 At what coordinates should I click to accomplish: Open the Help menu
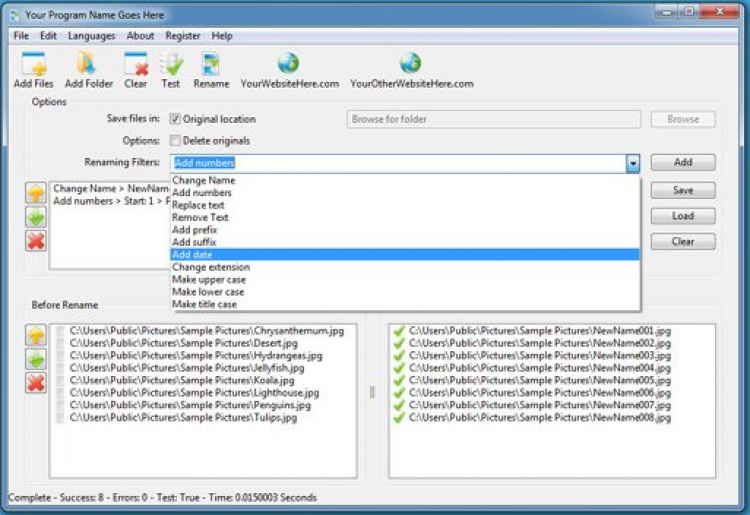222,36
